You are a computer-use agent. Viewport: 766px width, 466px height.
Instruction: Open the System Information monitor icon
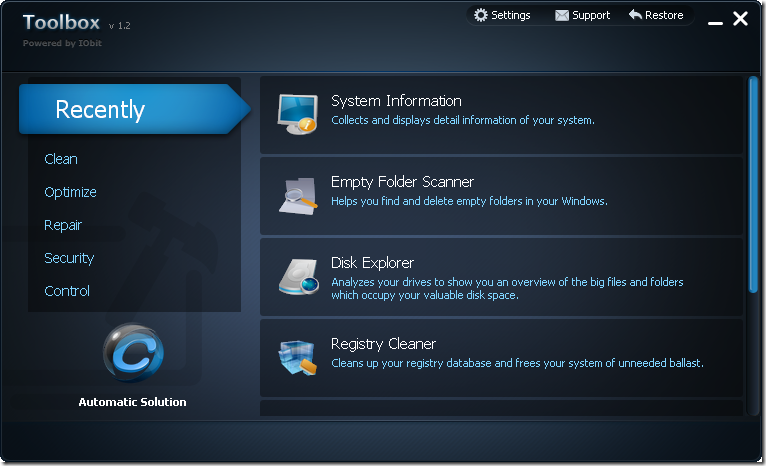pyautogui.click(x=298, y=114)
